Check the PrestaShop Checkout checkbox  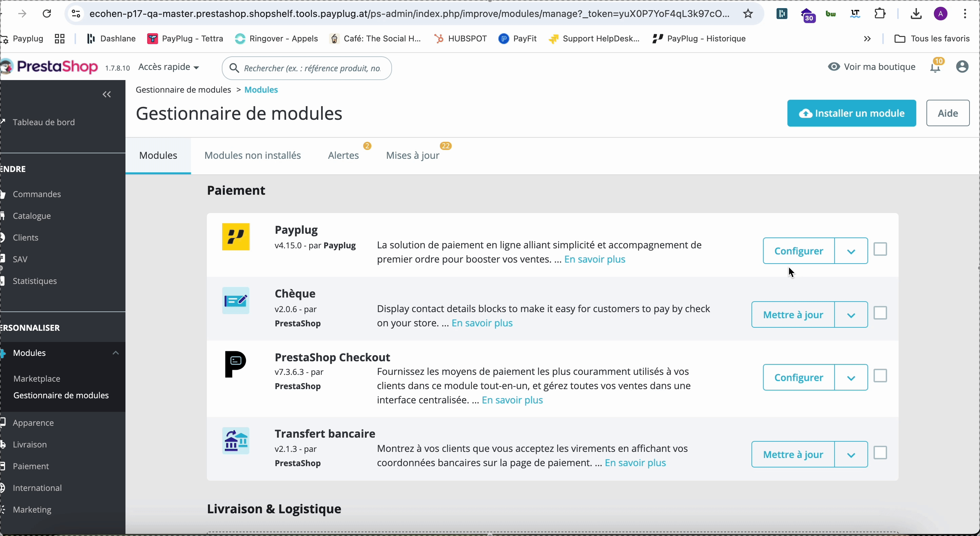[880, 376]
